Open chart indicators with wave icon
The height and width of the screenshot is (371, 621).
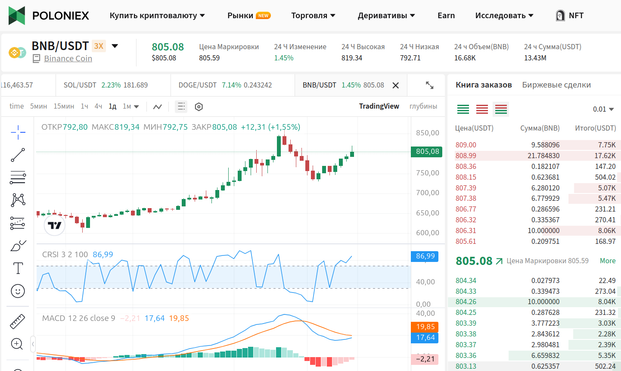158,107
